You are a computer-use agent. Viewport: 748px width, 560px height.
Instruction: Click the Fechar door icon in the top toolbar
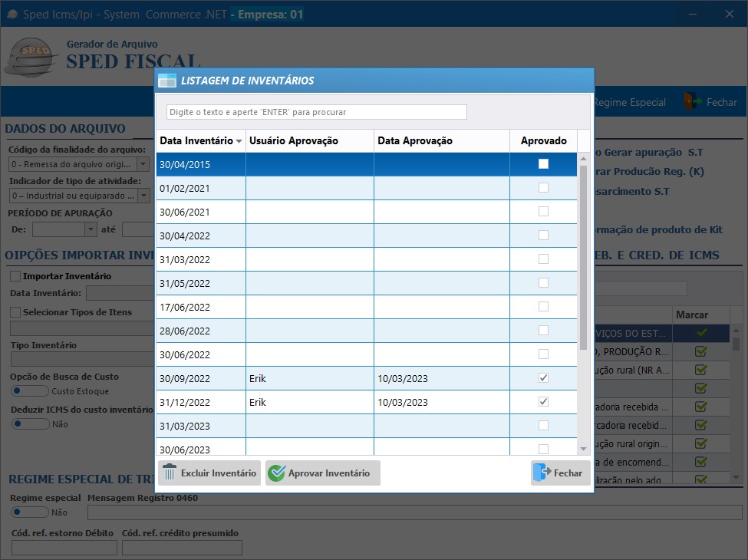tap(693, 102)
